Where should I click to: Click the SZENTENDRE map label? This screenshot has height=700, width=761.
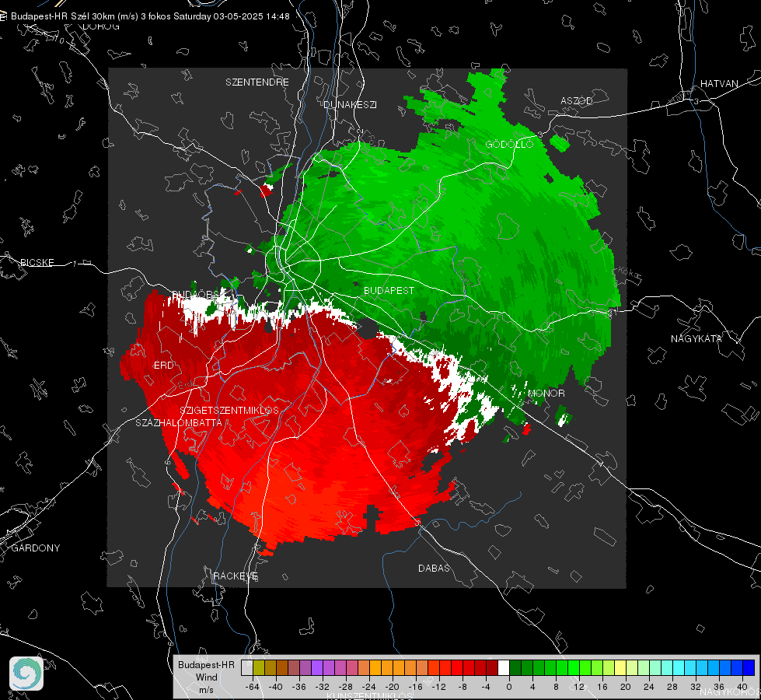coord(257,82)
